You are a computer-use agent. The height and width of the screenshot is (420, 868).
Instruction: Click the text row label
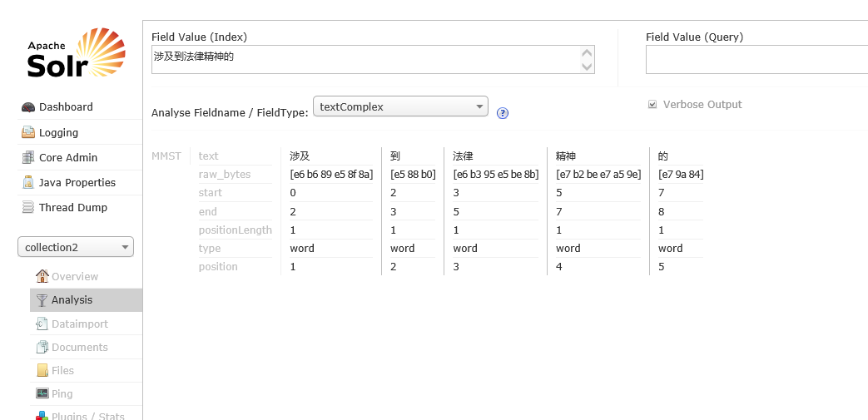[209, 156]
